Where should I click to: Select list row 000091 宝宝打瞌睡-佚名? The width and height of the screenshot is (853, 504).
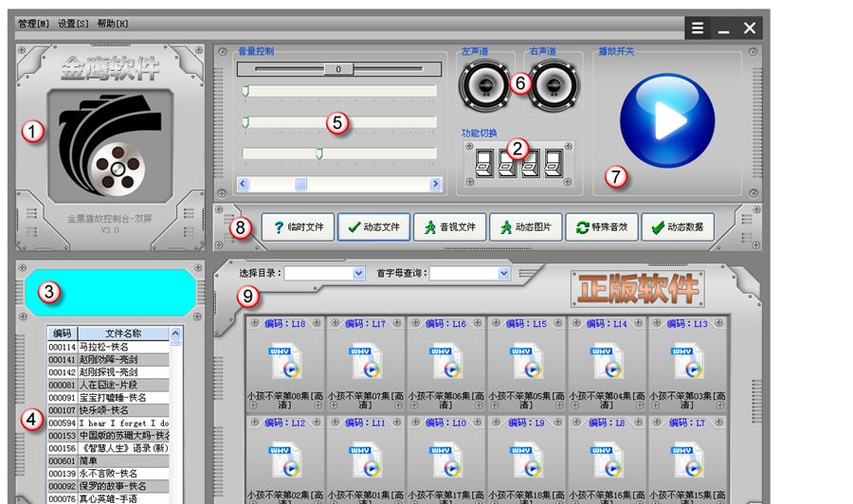[109, 398]
